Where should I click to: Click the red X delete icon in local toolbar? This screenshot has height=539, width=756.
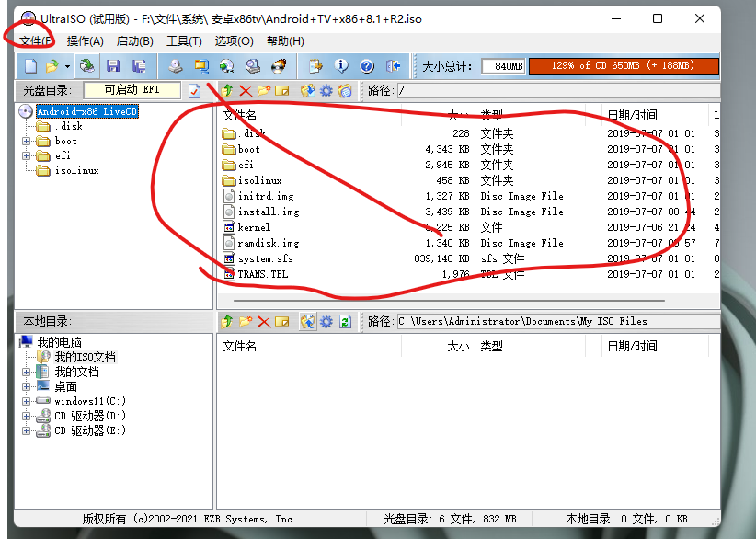click(x=264, y=322)
